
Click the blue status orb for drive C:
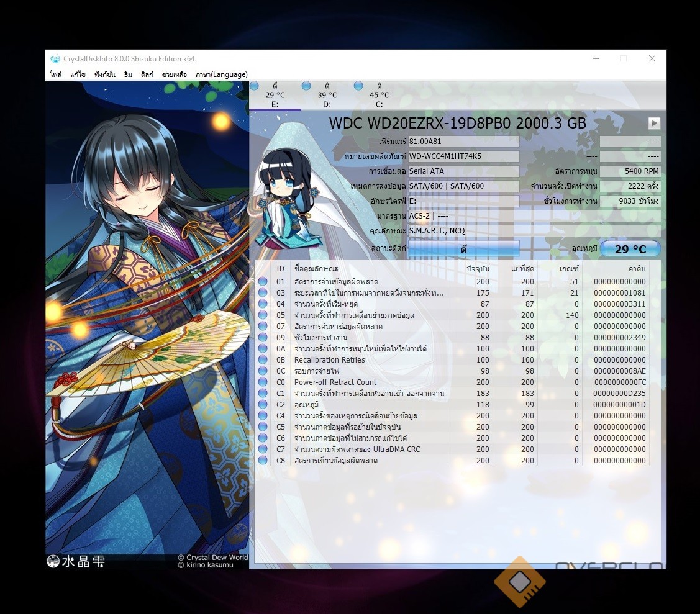pyautogui.click(x=358, y=86)
